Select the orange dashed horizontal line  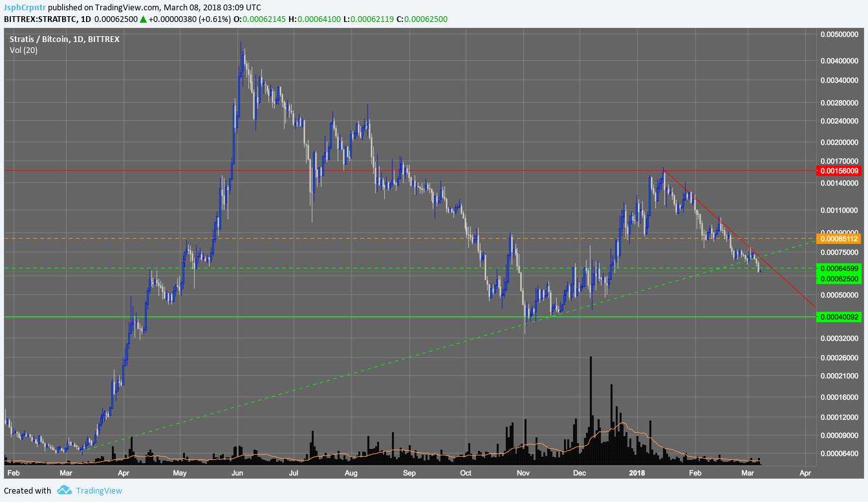coord(409,239)
